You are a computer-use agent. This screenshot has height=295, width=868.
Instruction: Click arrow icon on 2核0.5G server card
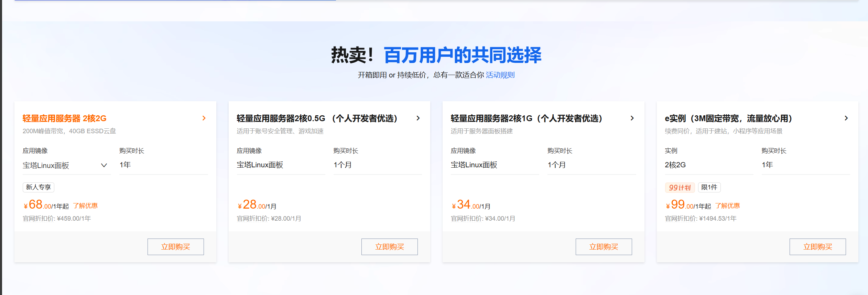click(x=418, y=118)
